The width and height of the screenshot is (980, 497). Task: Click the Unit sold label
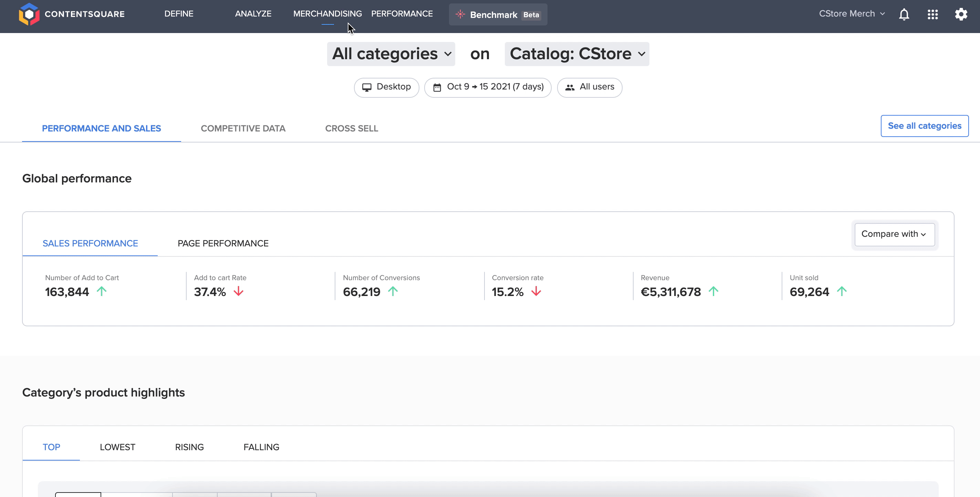pos(804,278)
